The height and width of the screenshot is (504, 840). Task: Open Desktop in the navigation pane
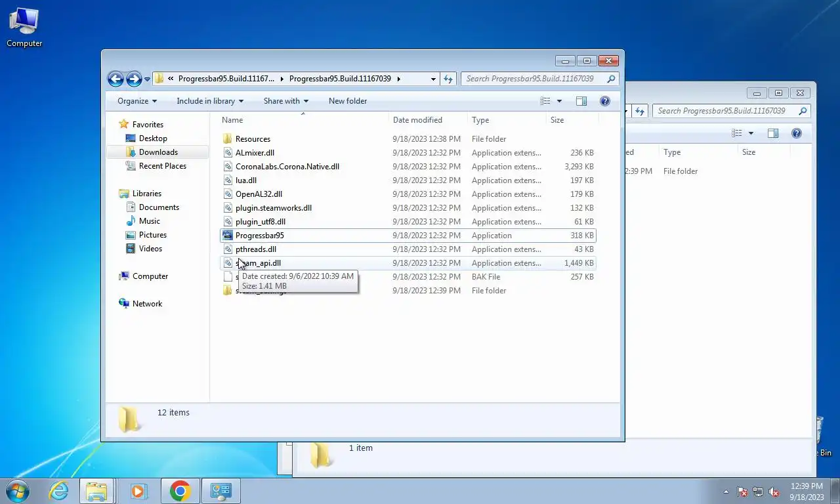153,138
